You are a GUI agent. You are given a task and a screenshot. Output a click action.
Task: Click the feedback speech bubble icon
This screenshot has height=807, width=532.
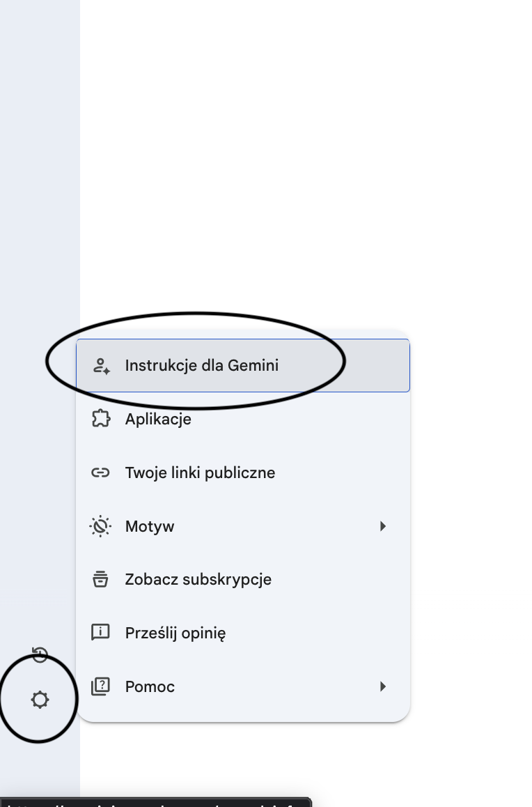(x=101, y=633)
